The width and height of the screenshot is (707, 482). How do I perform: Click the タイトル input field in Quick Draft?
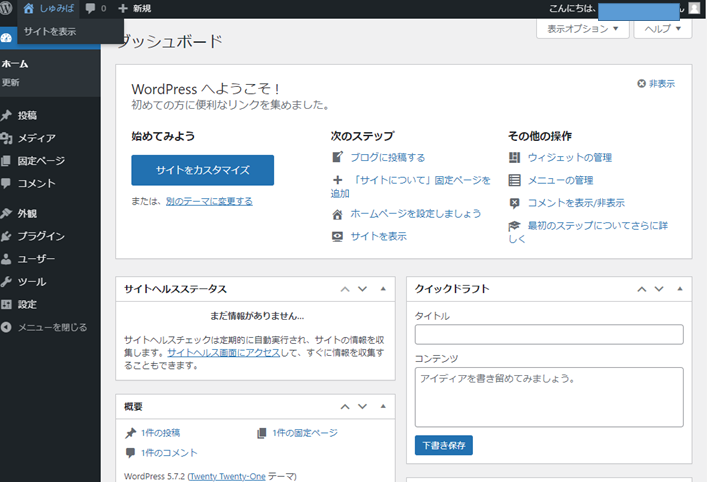[548, 335]
